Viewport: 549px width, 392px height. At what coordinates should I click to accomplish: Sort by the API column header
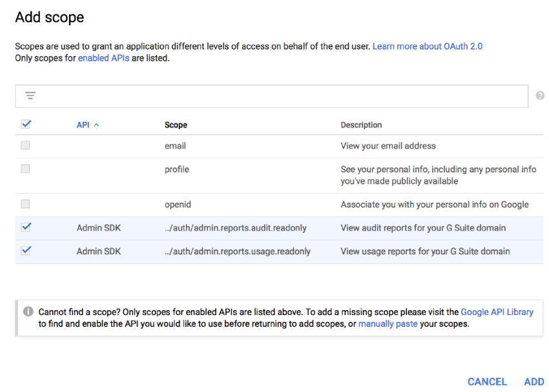pos(83,125)
